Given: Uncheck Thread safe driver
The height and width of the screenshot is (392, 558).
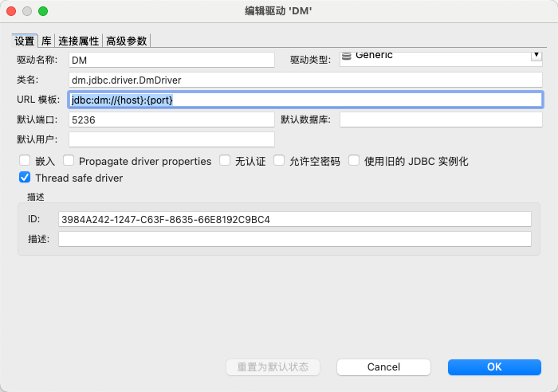Looking at the screenshot, I should (x=25, y=177).
